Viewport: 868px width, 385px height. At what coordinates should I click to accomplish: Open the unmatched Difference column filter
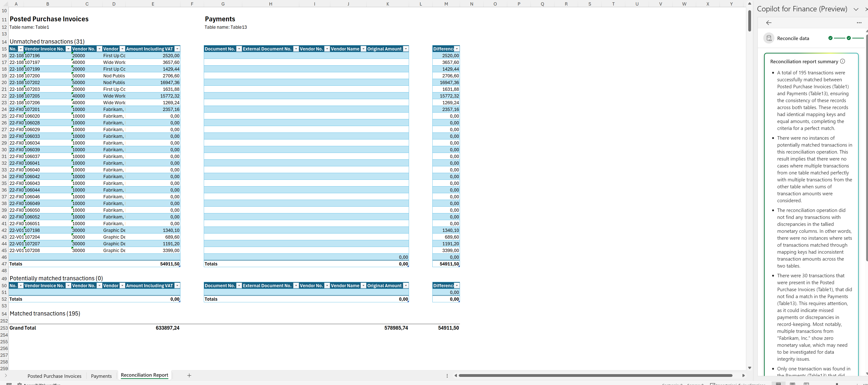tap(456, 49)
